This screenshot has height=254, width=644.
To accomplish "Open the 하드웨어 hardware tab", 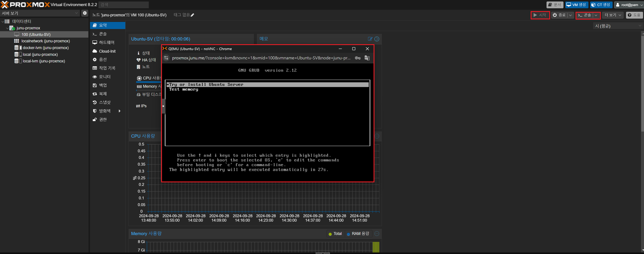I will (x=107, y=43).
